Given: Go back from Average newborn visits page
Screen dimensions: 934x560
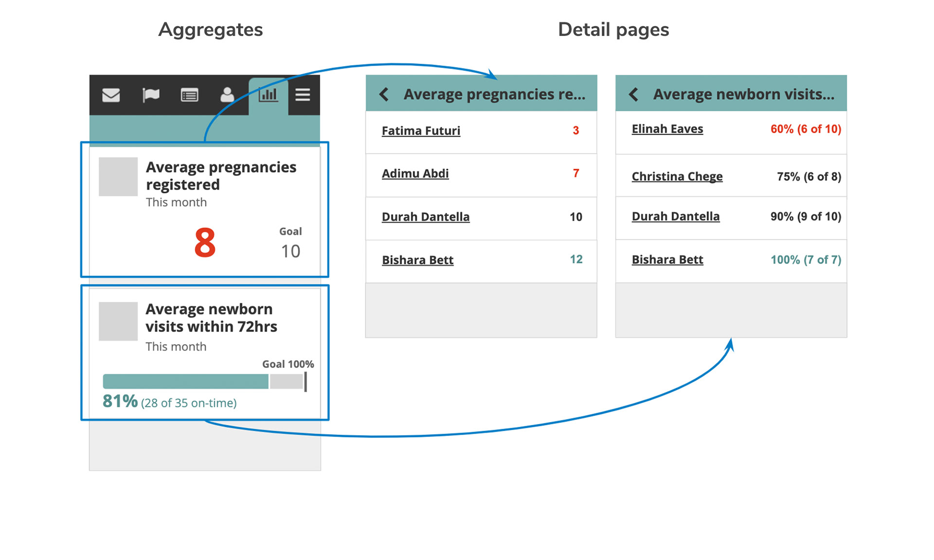Looking at the screenshot, I should (634, 94).
